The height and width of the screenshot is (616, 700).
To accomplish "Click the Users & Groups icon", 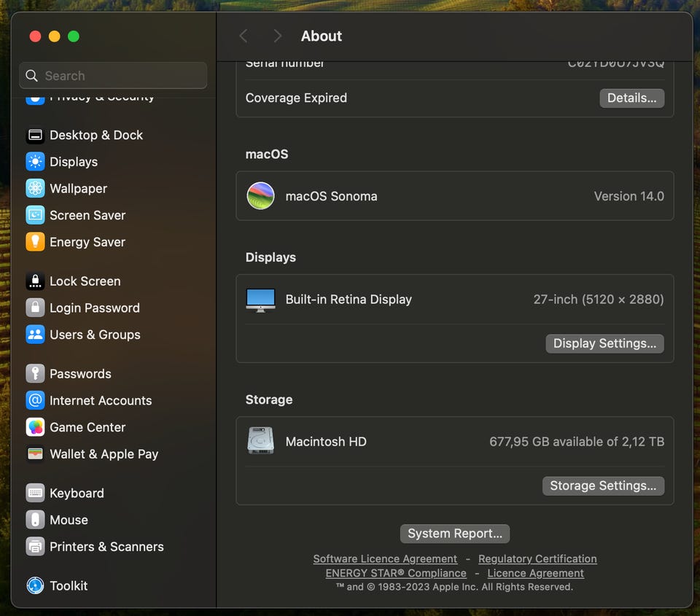I will click(35, 335).
